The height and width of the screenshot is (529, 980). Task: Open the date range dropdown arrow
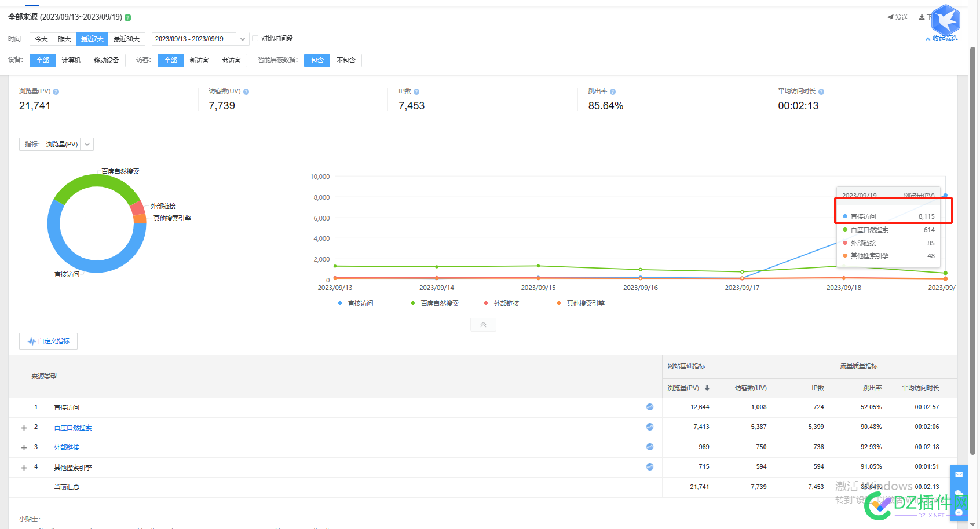click(243, 39)
